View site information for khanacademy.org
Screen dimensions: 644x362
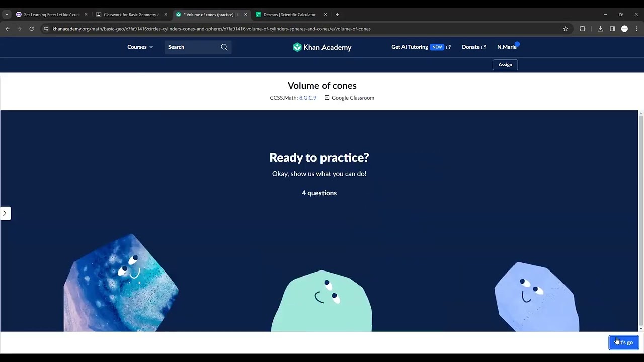(x=46, y=29)
